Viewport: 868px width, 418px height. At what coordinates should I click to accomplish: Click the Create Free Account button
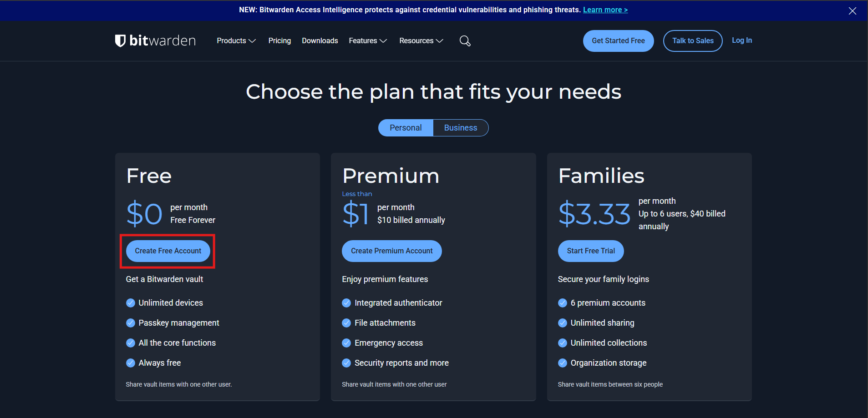pyautogui.click(x=168, y=251)
